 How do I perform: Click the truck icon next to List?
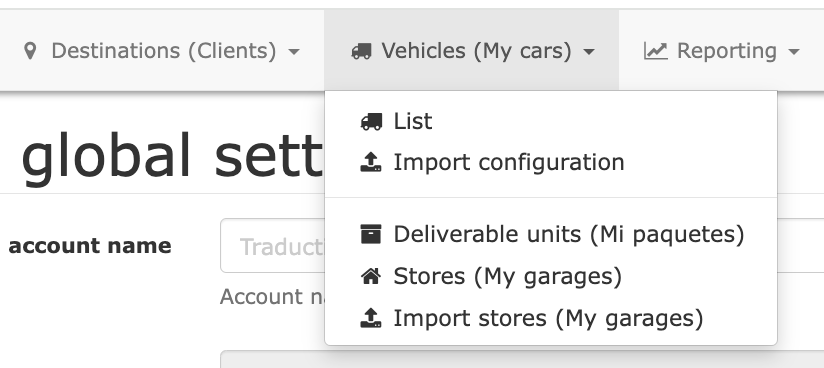(x=371, y=121)
